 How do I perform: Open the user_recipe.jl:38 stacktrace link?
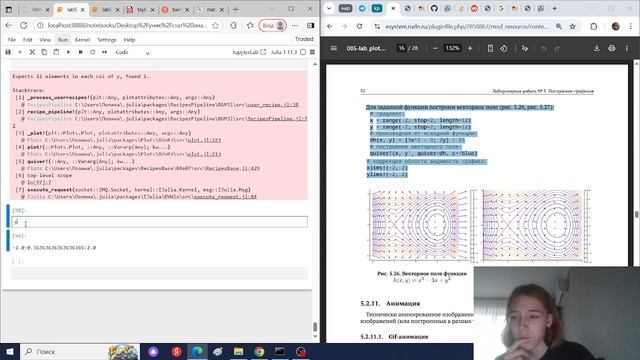pos(272,105)
